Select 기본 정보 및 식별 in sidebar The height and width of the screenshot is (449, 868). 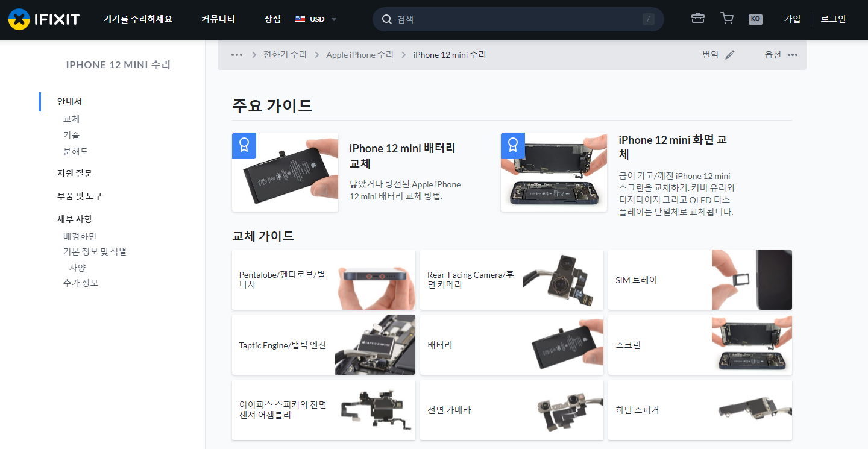[95, 252]
